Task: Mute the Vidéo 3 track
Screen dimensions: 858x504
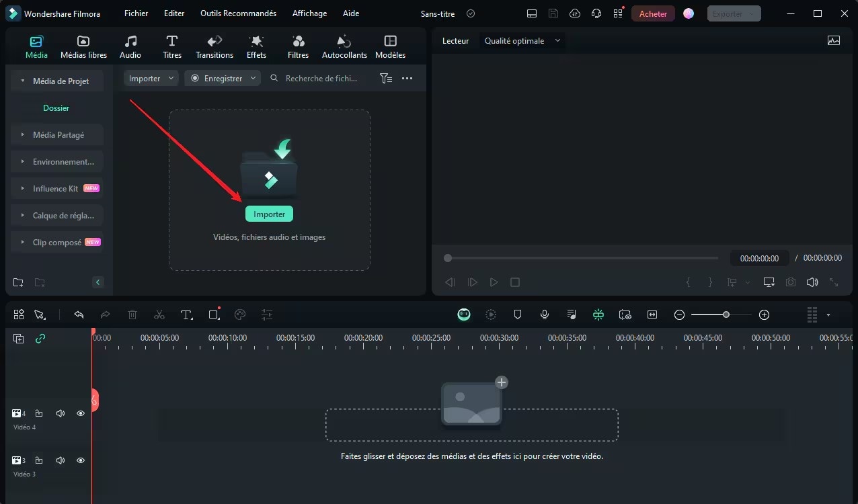Action: 61,460
